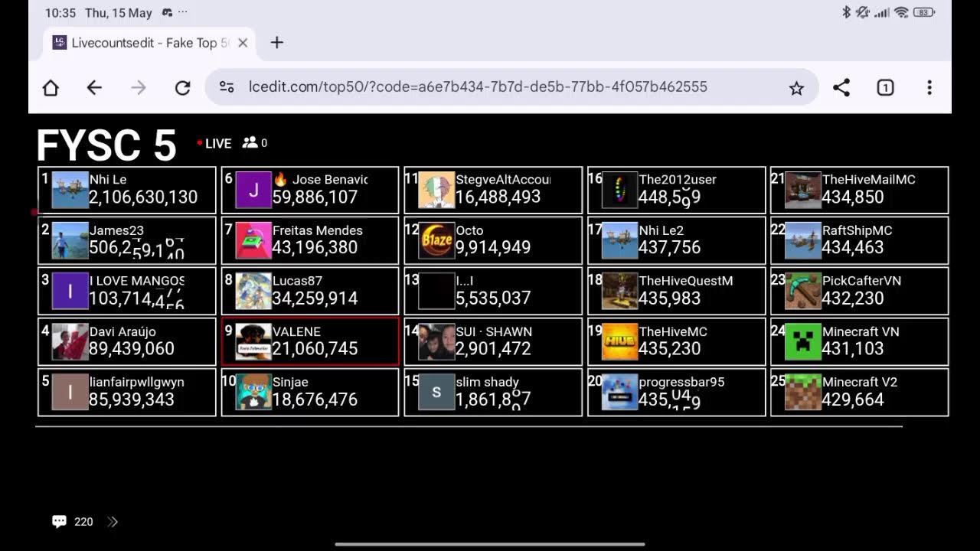Click The2012user avatar
This screenshot has width=980, height=551.
[x=620, y=191]
